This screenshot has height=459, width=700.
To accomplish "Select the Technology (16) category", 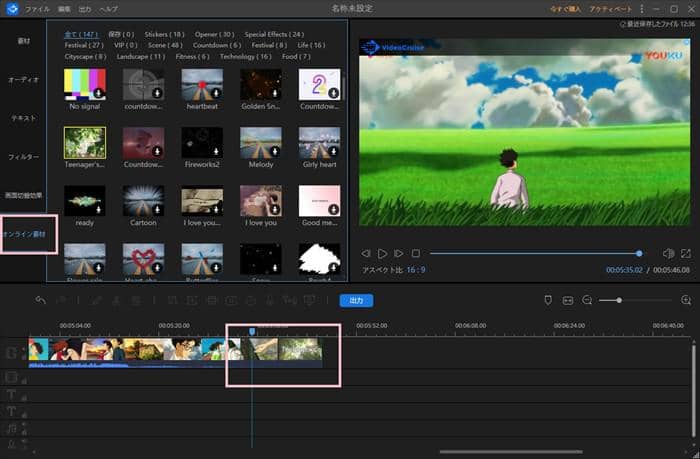I will point(246,57).
